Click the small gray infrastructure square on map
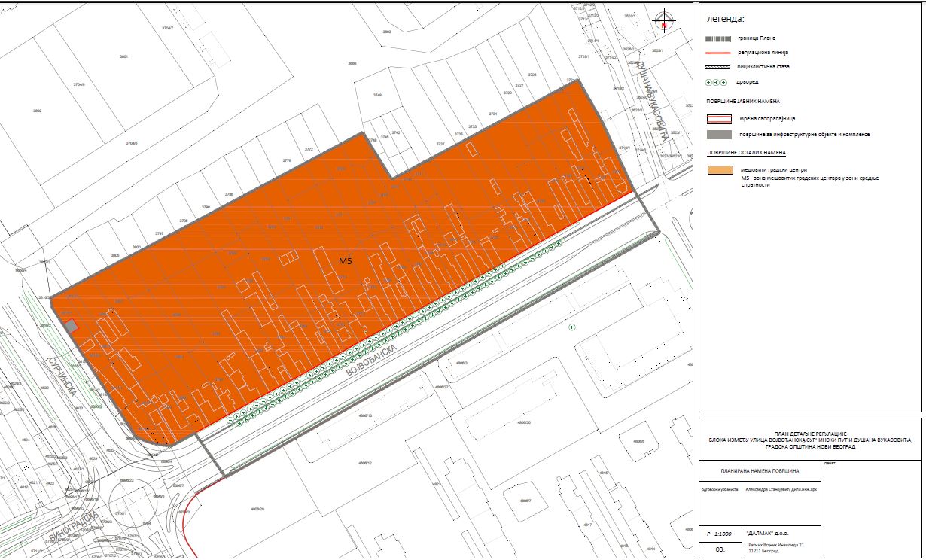Image resolution: width=926 pixels, height=560 pixels. 72,326
